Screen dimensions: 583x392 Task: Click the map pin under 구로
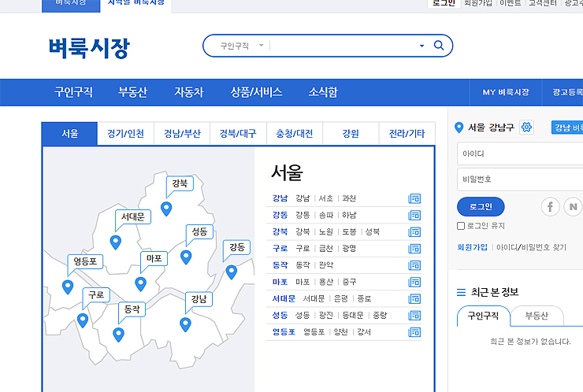83,320
